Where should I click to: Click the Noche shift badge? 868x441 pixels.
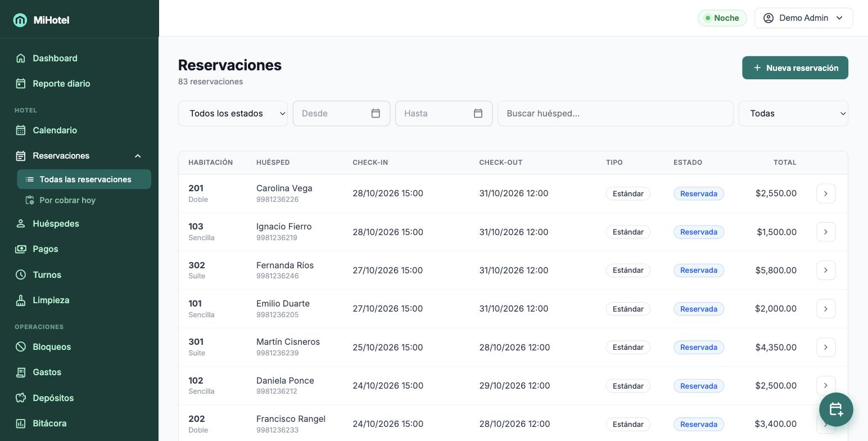(722, 18)
